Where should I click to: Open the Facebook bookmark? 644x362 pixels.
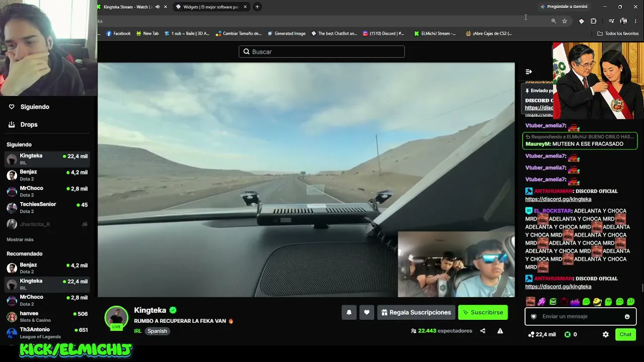(x=118, y=34)
